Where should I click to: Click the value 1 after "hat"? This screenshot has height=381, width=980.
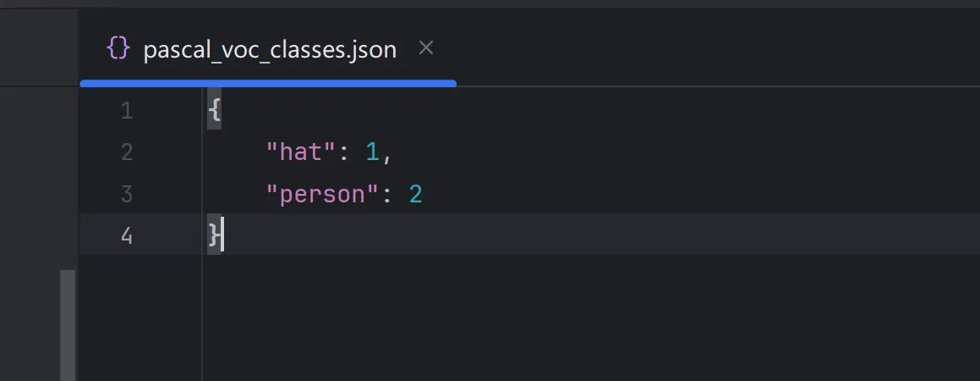click(x=371, y=152)
